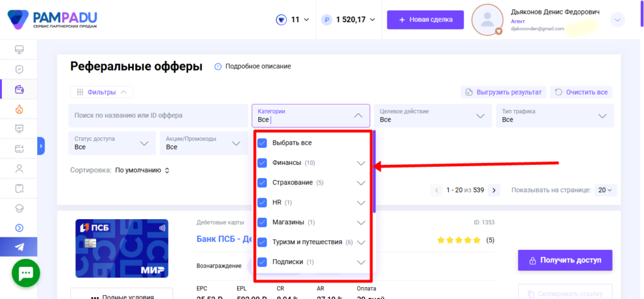Change sorting from По умолчанию
Screen dimensions: 644x299
(142, 170)
